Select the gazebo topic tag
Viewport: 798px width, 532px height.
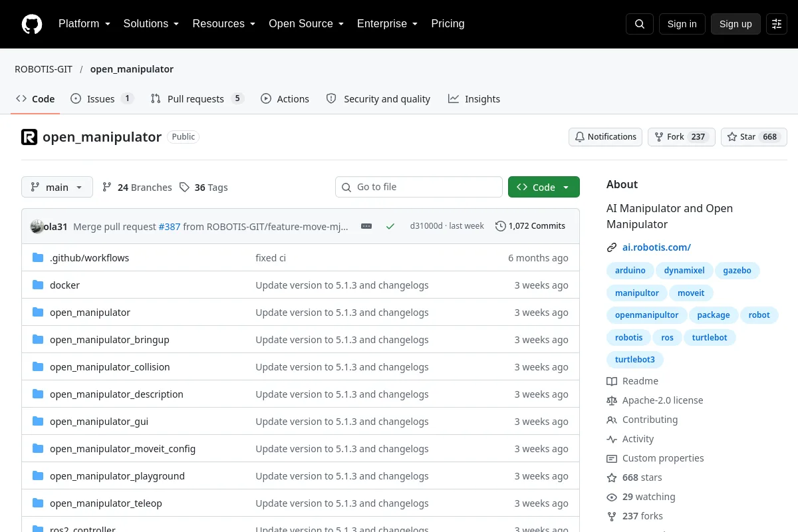[x=737, y=271]
